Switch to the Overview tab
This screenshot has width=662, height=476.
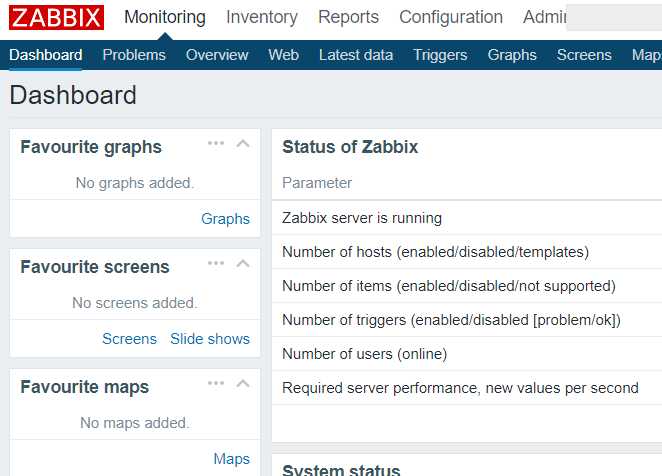point(217,55)
